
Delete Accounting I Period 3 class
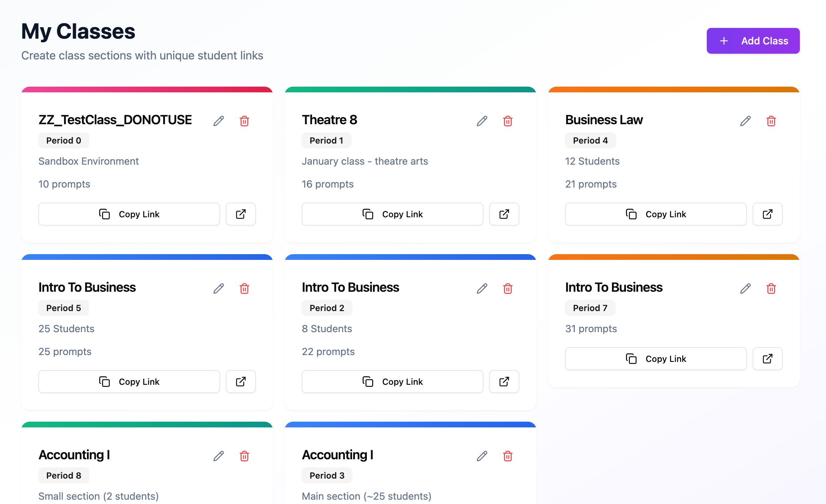point(508,456)
